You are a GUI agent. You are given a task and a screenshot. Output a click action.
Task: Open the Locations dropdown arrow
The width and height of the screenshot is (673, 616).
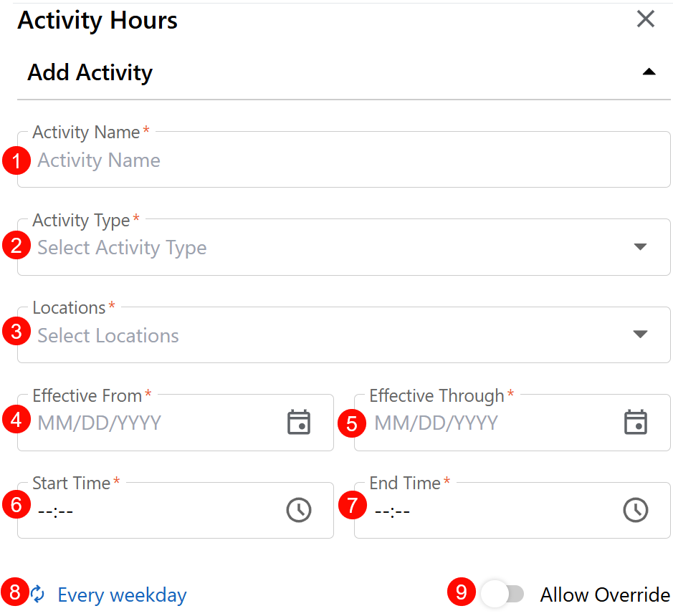tap(640, 335)
